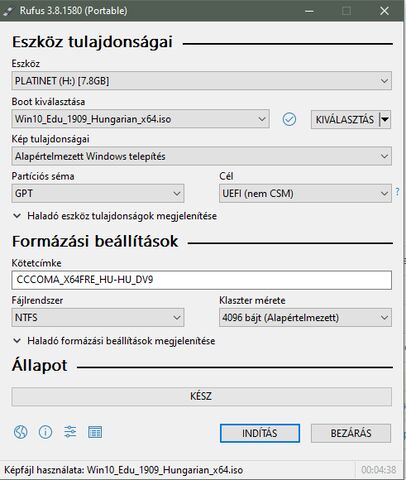Click the Képfájl használata status bar text
This screenshot has width=406, height=480.
pos(123,470)
